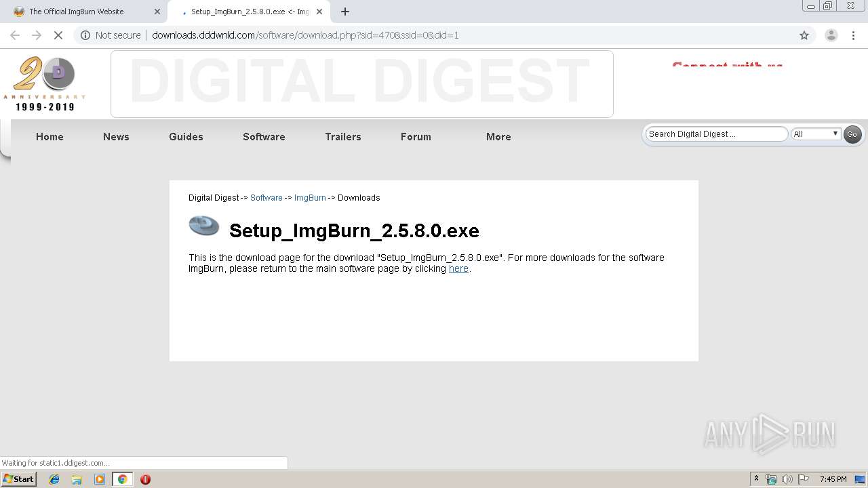Click the Setup_ImgBurn_2.5.8.0.exe heading

pyautogui.click(x=354, y=230)
